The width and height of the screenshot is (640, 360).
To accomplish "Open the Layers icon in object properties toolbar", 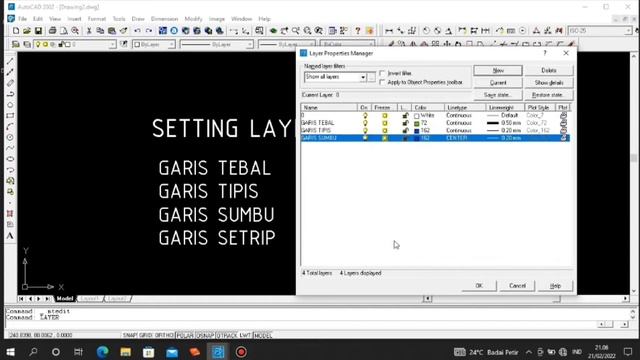I will [x=27, y=44].
